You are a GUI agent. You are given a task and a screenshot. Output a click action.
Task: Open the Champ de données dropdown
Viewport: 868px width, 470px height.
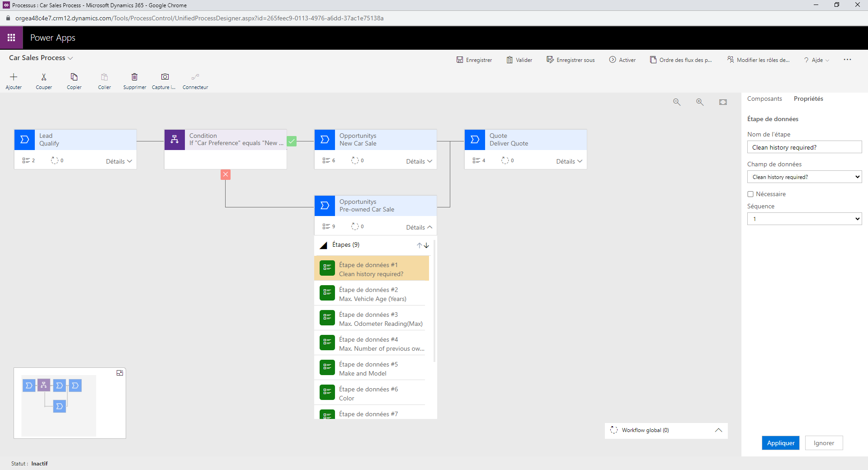coord(804,177)
